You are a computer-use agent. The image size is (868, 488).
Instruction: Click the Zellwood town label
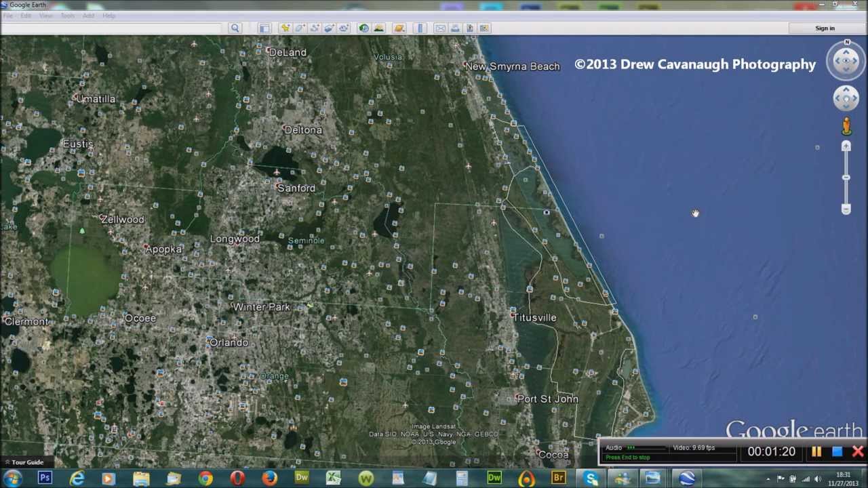coord(122,219)
